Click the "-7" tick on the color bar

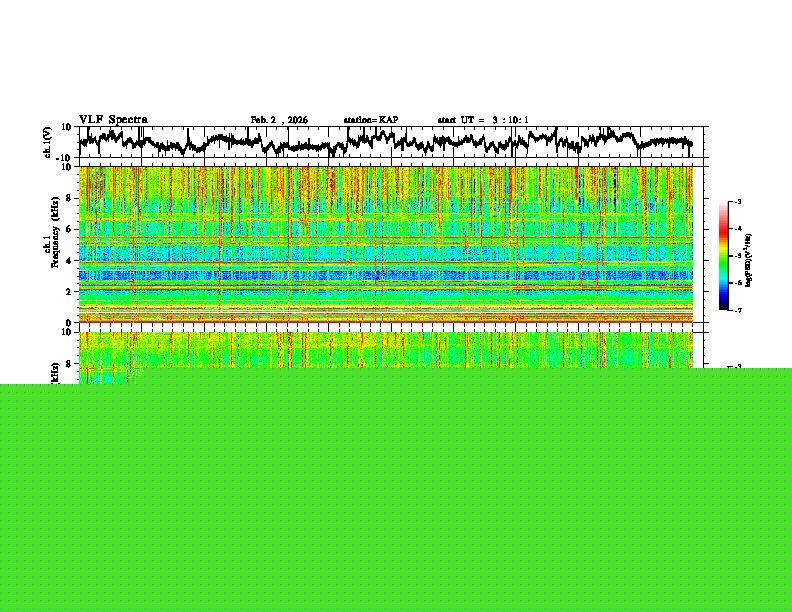point(737,310)
